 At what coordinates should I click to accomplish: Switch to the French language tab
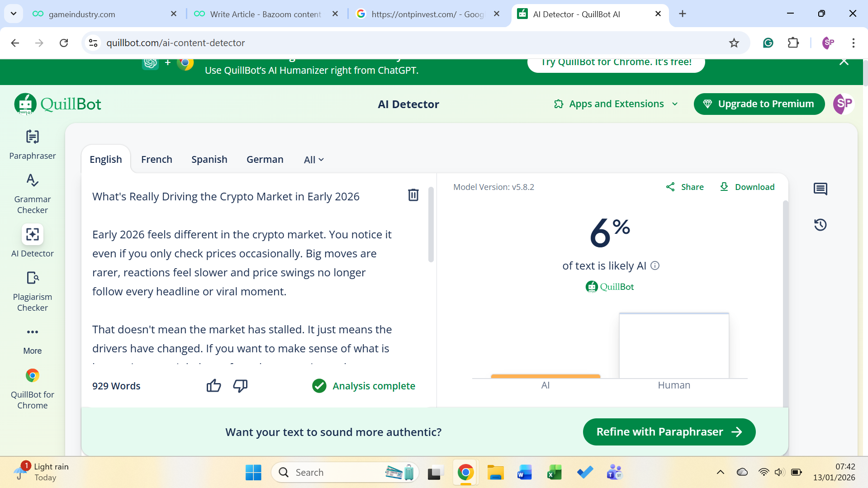157,160
